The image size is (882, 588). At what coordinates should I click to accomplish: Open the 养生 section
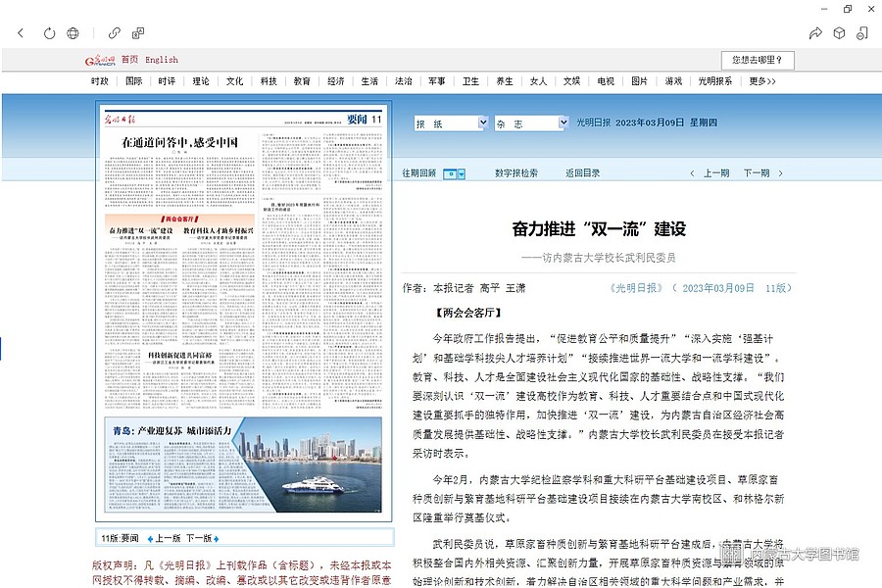(x=505, y=81)
